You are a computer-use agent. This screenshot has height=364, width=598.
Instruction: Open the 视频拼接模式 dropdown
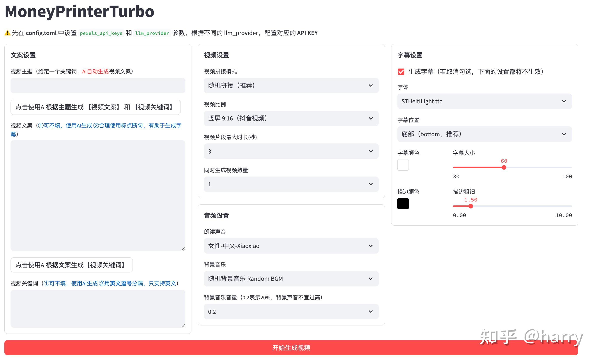[x=291, y=85]
